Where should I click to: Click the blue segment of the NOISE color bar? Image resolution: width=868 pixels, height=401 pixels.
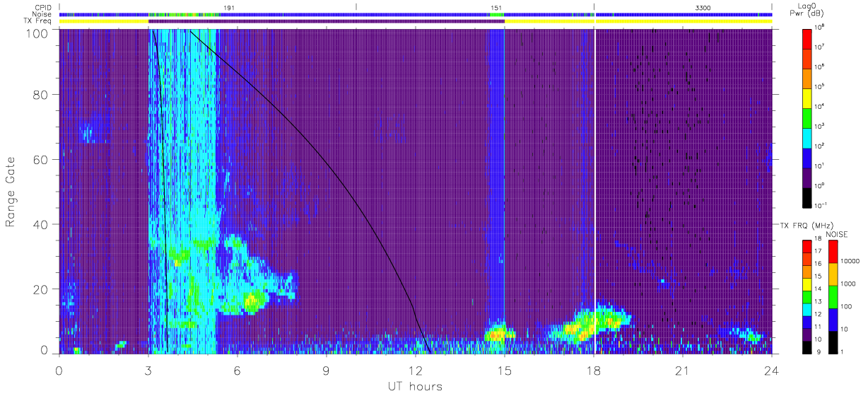[832, 318]
